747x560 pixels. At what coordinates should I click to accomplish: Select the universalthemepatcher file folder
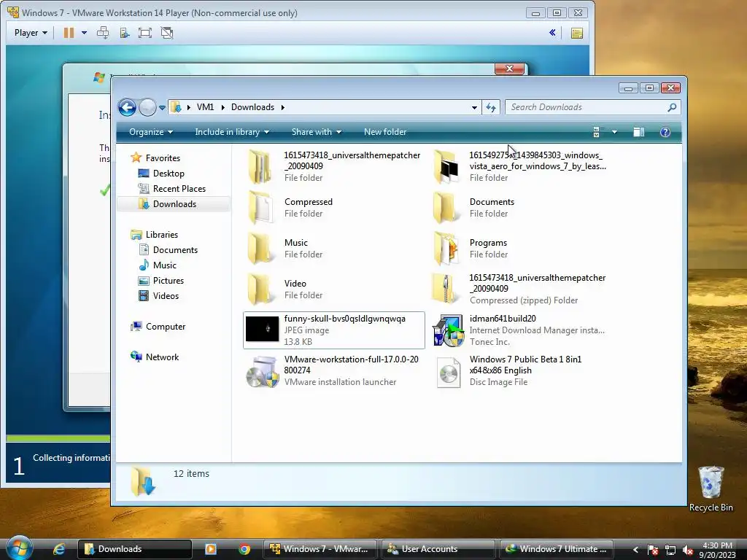pyautogui.click(x=333, y=166)
